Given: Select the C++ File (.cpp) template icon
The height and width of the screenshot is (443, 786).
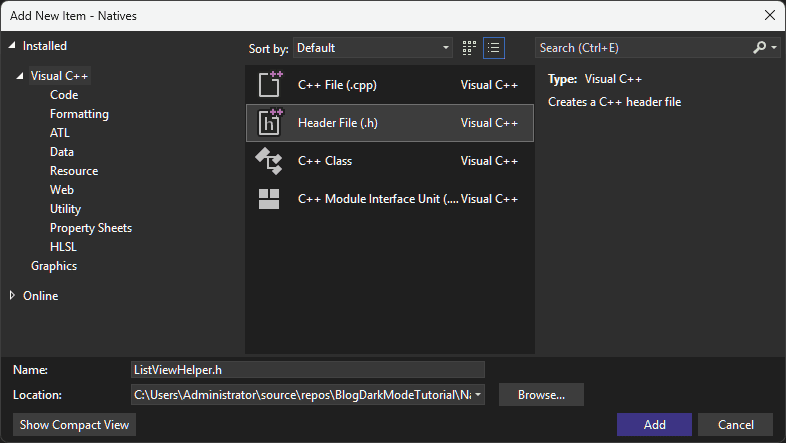Looking at the screenshot, I should (270, 84).
